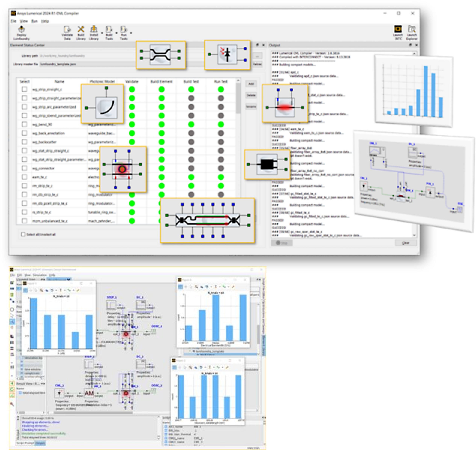Click the rm_db_pcell_strip_te_c row name
476x450 pixels.
(50, 203)
